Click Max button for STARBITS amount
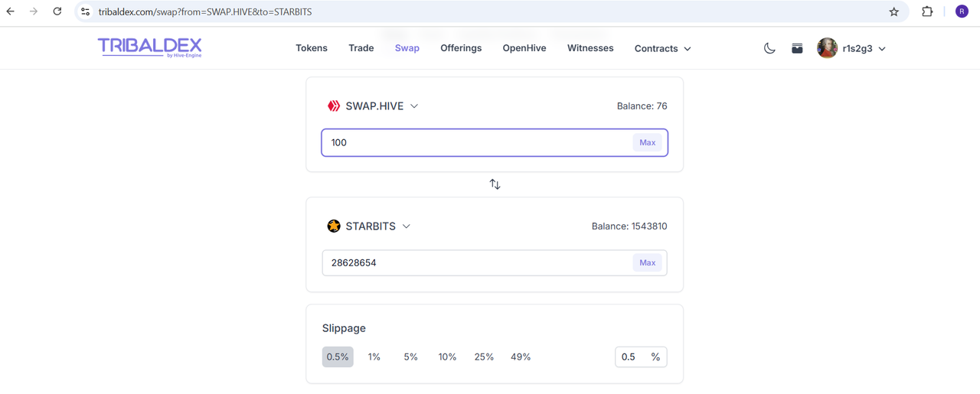This screenshot has width=980, height=394. point(648,262)
